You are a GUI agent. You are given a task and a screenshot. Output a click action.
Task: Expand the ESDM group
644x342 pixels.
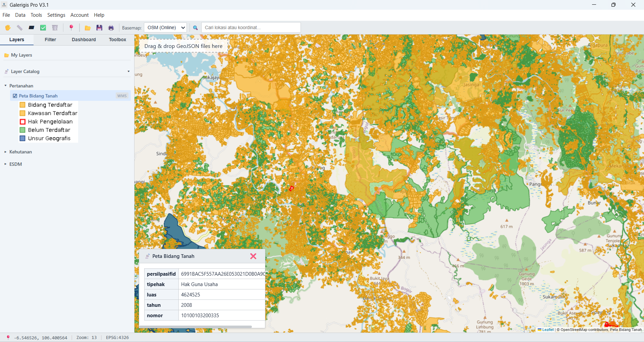point(5,164)
